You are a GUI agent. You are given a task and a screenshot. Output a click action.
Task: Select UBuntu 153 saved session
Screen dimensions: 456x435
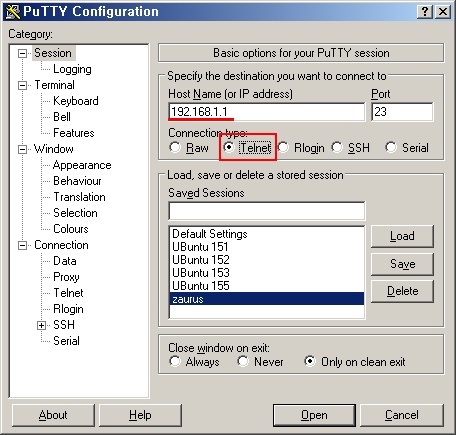(267, 273)
